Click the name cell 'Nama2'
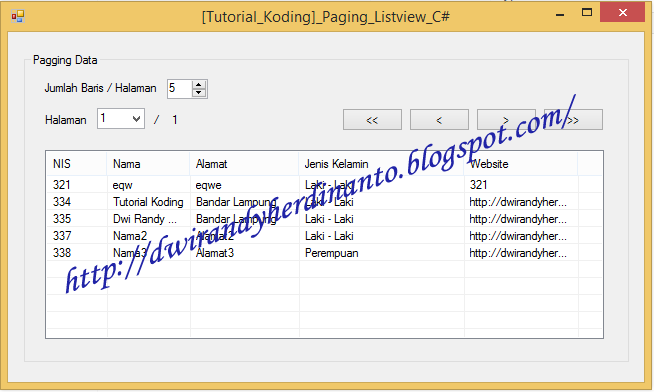 pos(130,236)
